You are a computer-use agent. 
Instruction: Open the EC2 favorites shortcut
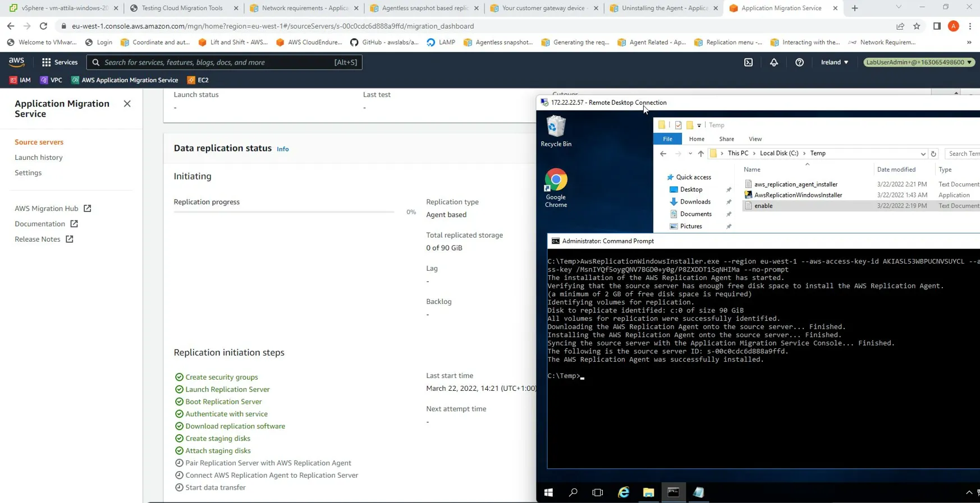click(x=198, y=80)
